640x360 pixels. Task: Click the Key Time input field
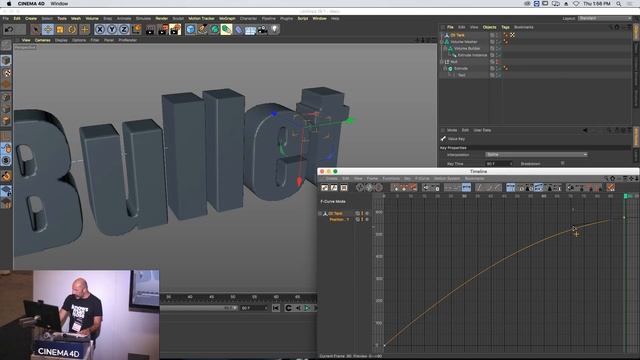tap(499, 164)
